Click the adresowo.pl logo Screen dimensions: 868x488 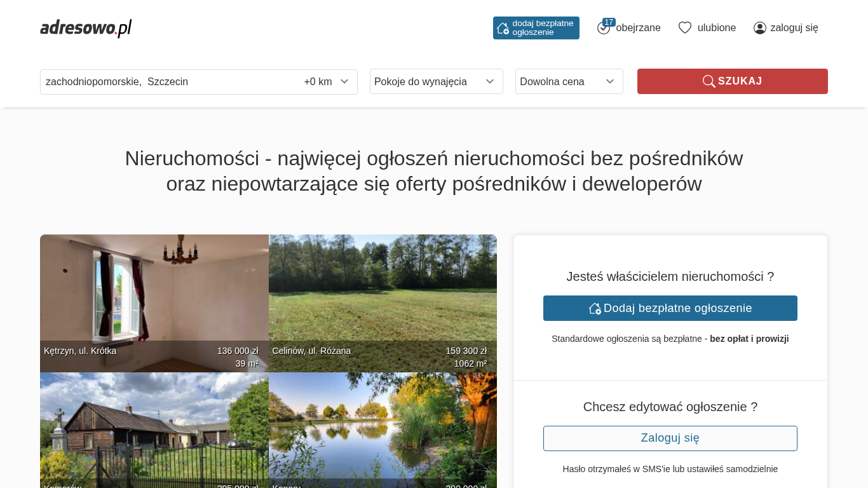click(x=86, y=28)
